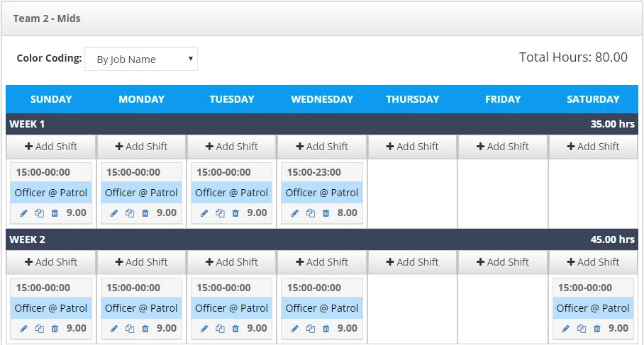Edit the Week 1 Tuesday shift
This screenshot has width=644, height=345.
click(204, 213)
